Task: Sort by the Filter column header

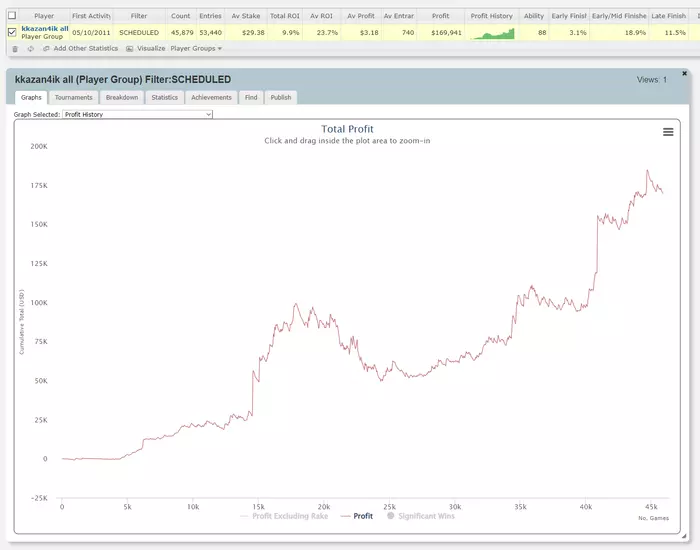Action: pos(139,16)
